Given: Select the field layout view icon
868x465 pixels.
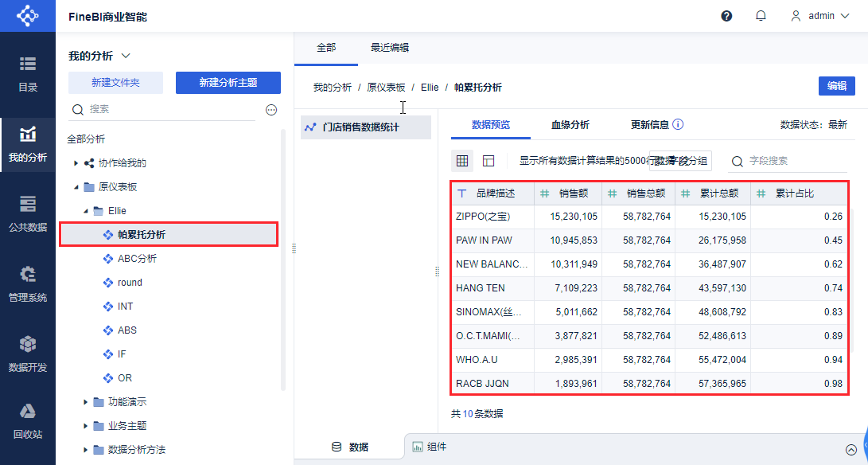Looking at the screenshot, I should point(488,161).
